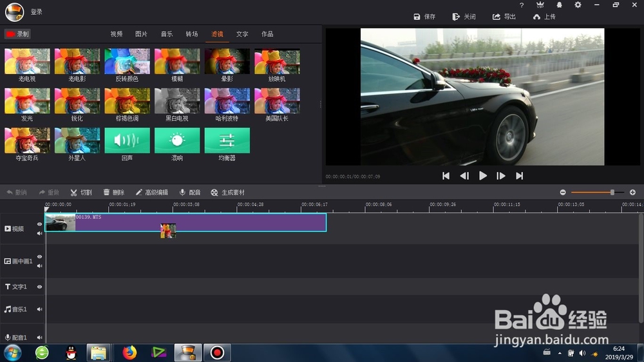Click 生成素材 generate material

pos(227,193)
